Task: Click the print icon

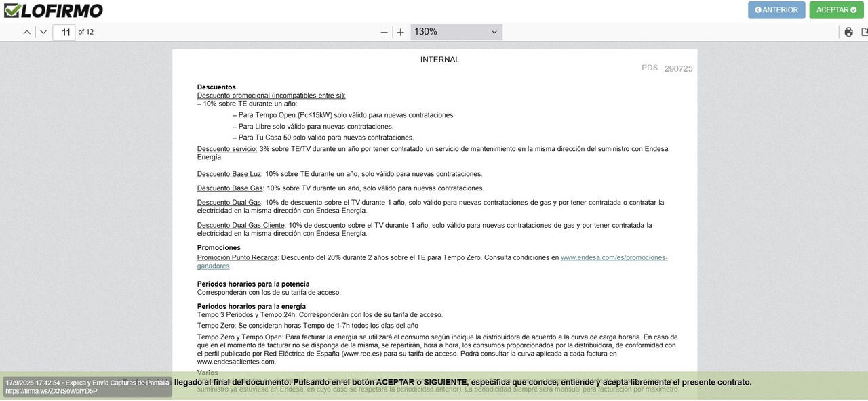Action: pos(848,32)
